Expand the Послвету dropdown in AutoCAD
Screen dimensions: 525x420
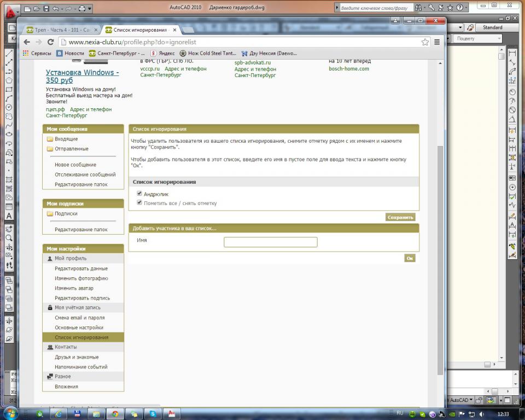(x=477, y=39)
